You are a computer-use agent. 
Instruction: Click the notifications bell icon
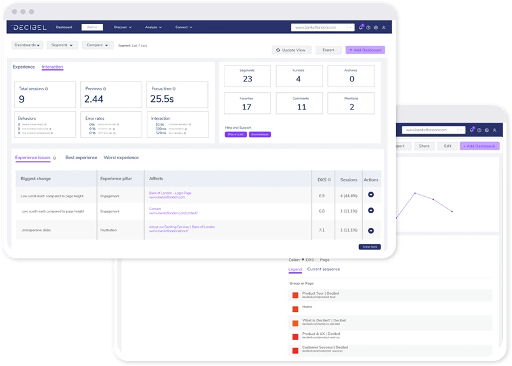361,27
